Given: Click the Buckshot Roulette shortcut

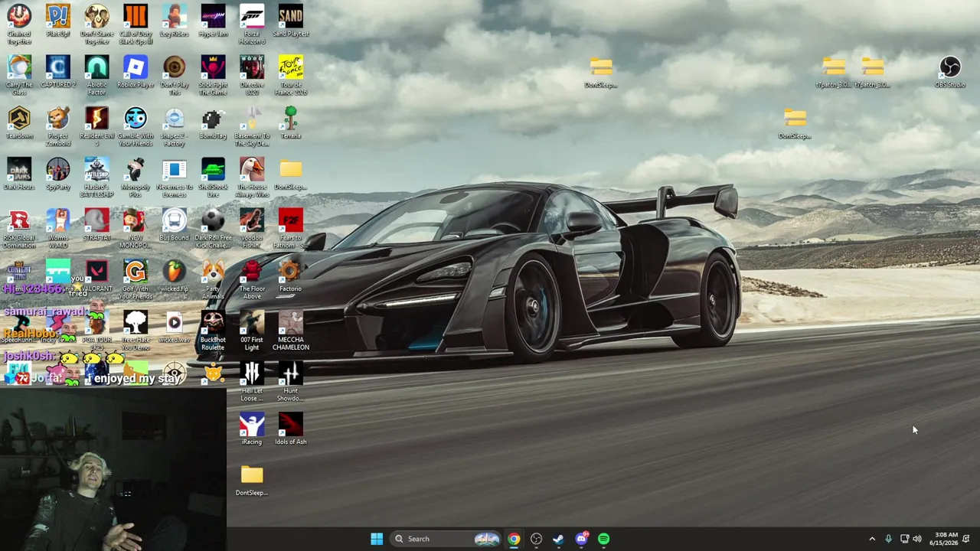Looking at the screenshot, I should click(213, 331).
